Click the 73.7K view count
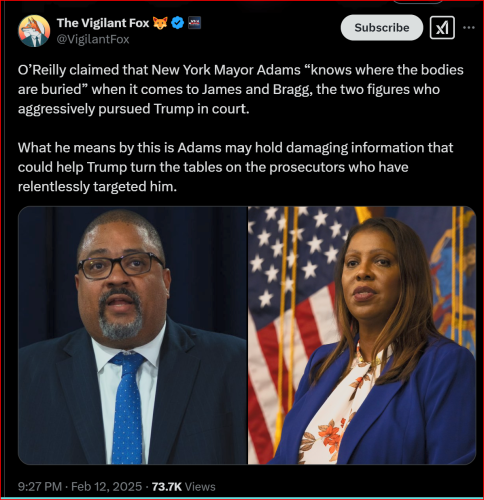Image resolution: width=484 pixels, height=500 pixels. tap(167, 487)
